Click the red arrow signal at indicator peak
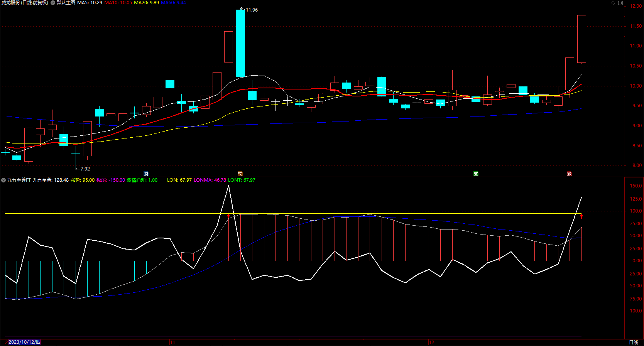The height and width of the screenshot is (346, 644). pyautogui.click(x=228, y=216)
